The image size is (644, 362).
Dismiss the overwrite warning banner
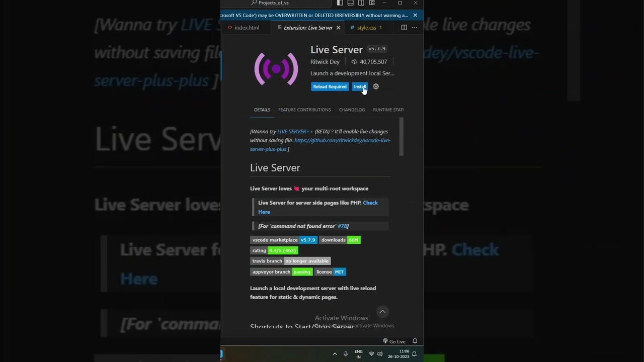pyautogui.click(x=415, y=15)
